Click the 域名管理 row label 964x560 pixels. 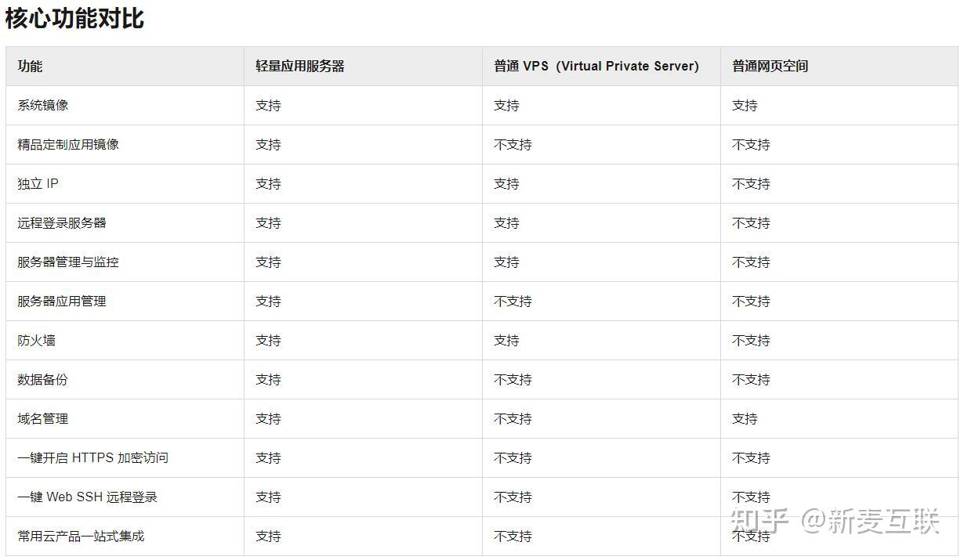[43, 419]
